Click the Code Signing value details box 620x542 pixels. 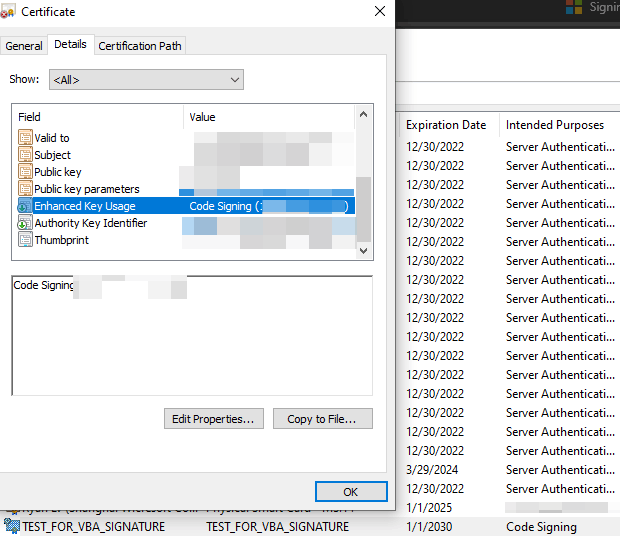click(192, 336)
